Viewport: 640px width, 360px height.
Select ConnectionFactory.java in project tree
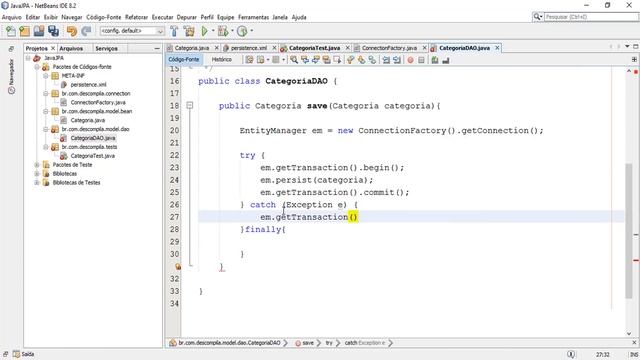pos(98,102)
